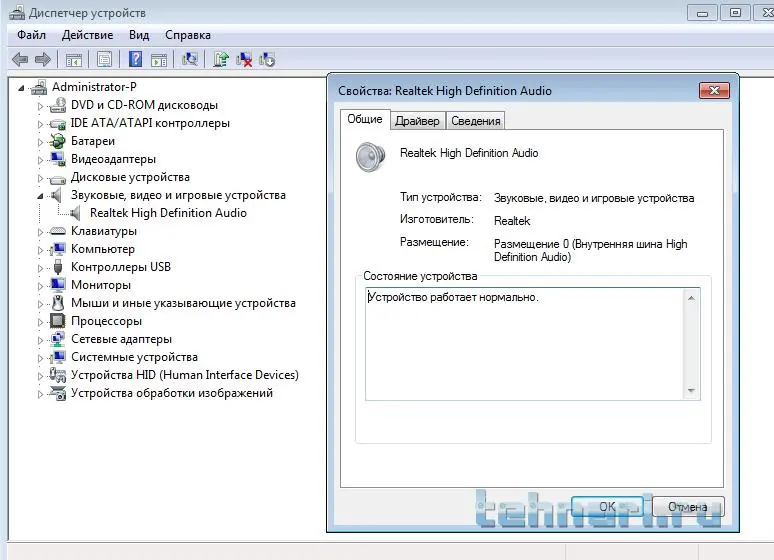Minimize the Device Manager window
This screenshot has width=774, height=560.
click(x=702, y=12)
